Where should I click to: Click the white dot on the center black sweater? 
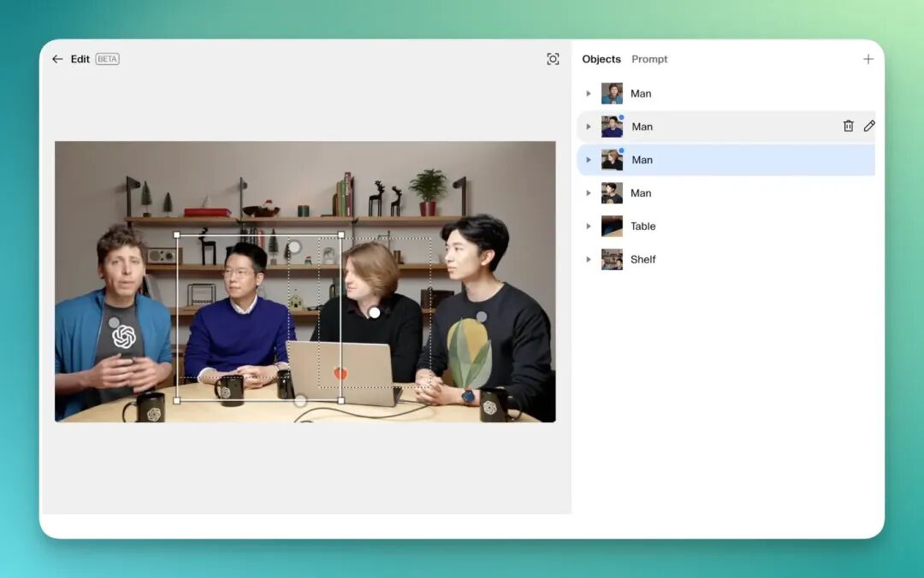coord(374,313)
